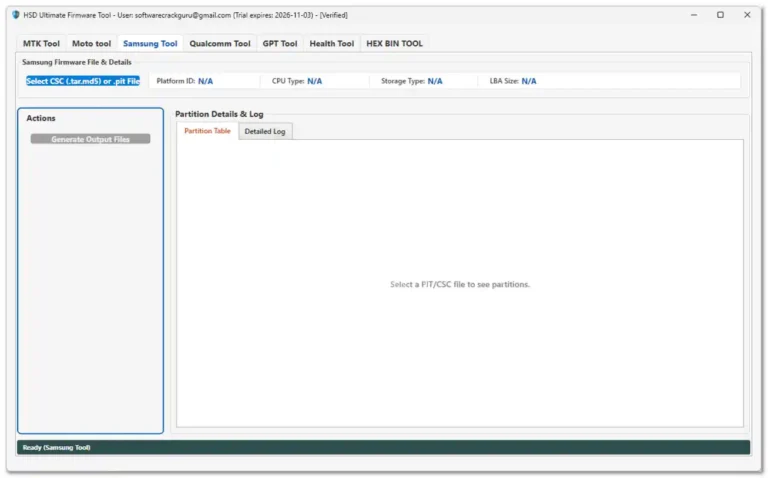Click the LBA Size N/A value
Screen dimensions: 768x478
[x=529, y=81]
